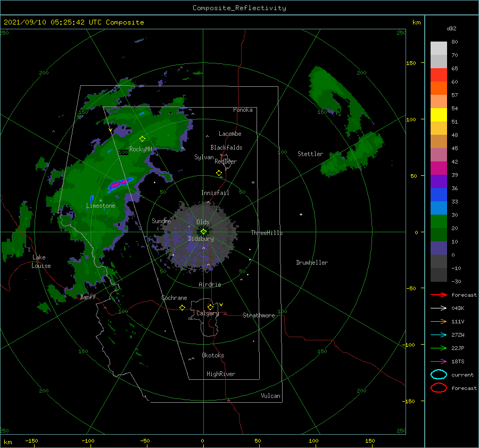Click the bright green 30 dBZ swatch in the legend
479x448 pixels.
coord(439,221)
